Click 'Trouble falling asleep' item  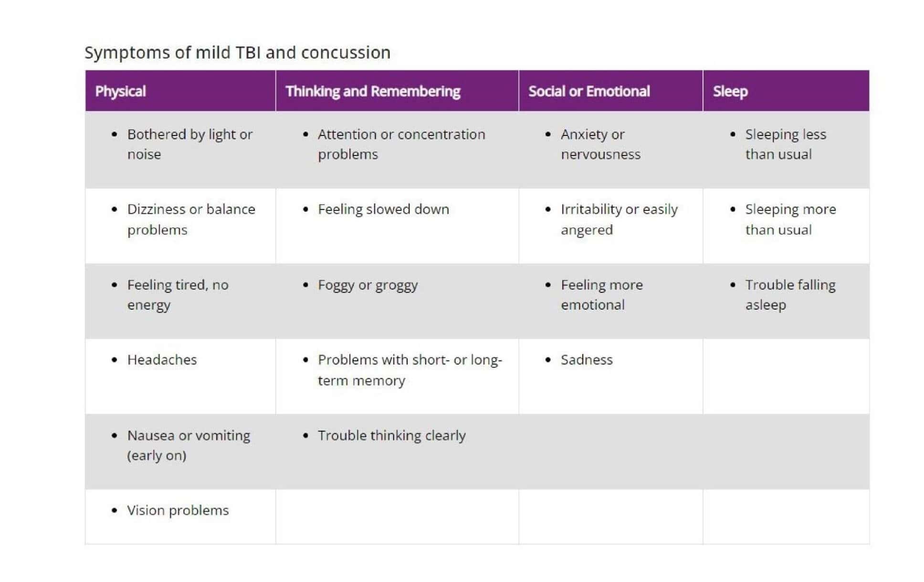pos(790,295)
